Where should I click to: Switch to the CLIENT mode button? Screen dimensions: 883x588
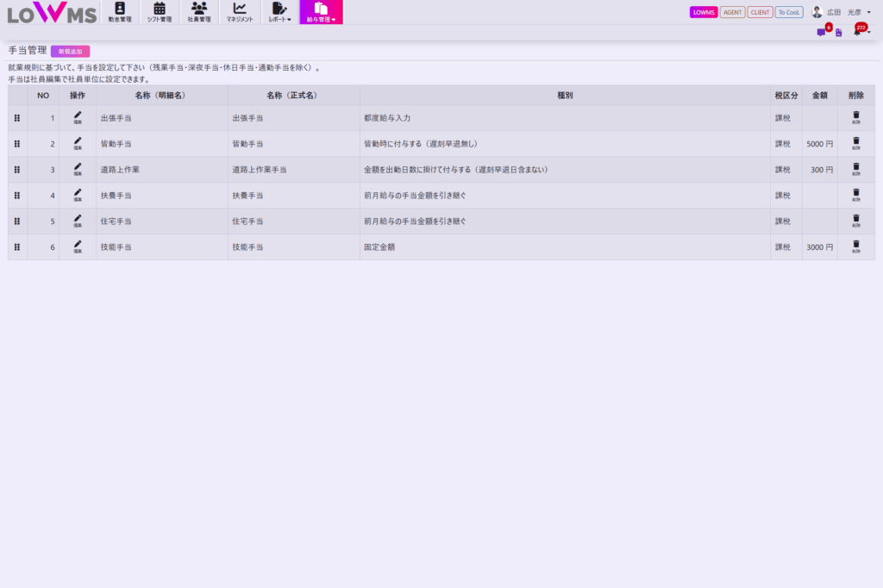760,12
